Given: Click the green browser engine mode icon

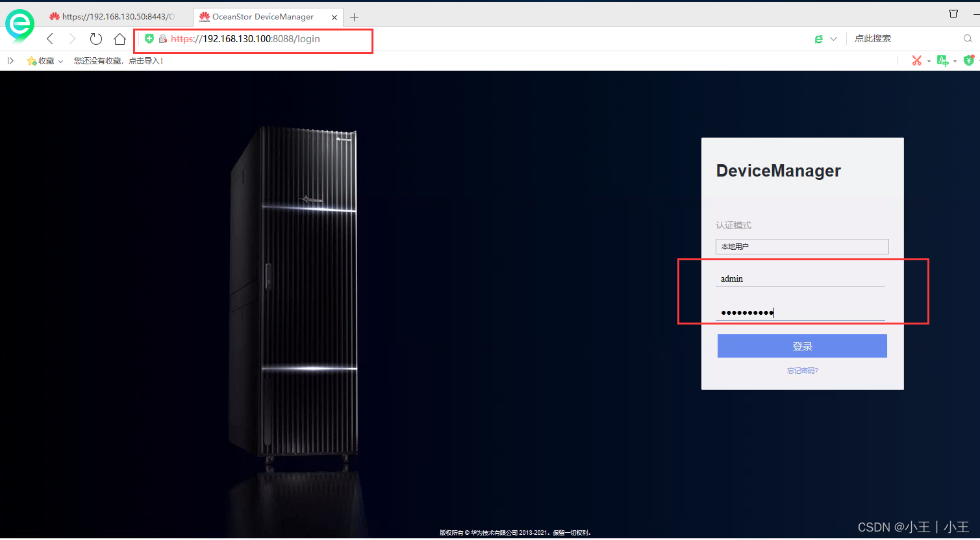Looking at the screenshot, I should (x=819, y=39).
